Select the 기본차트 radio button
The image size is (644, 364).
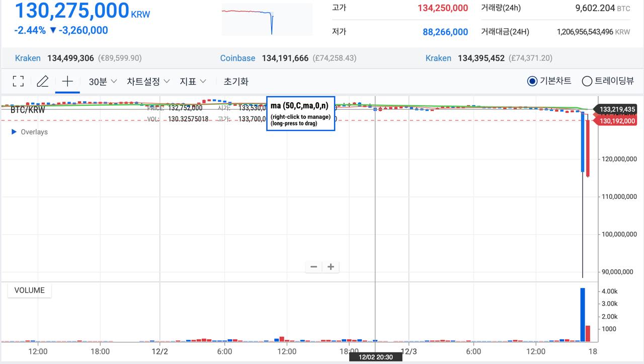coord(532,81)
